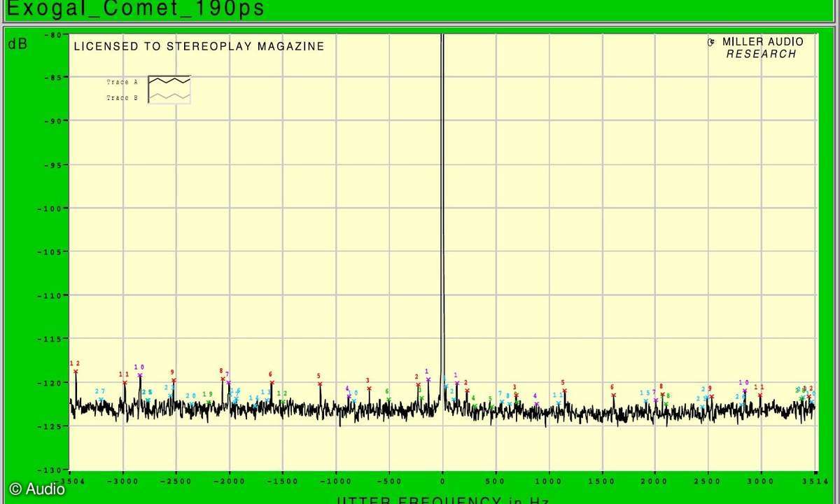Click the tall central carrier peak at 0 Hz

pos(442,210)
